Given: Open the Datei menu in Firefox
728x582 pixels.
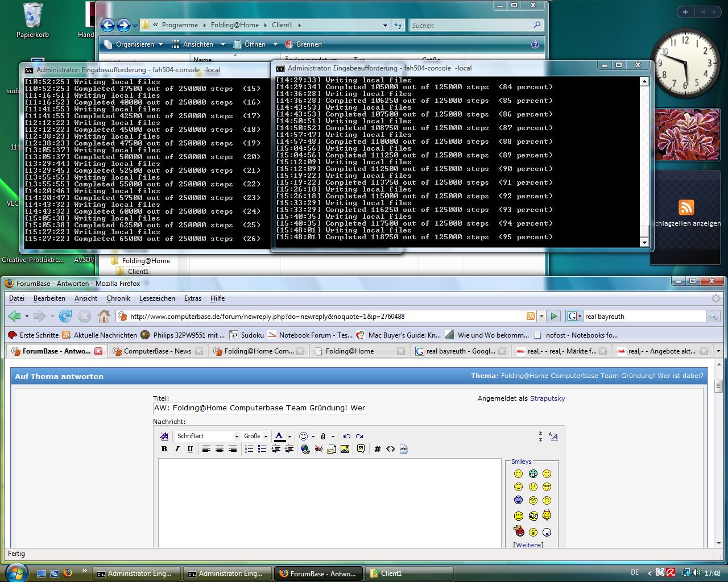Looking at the screenshot, I should tap(16, 298).
